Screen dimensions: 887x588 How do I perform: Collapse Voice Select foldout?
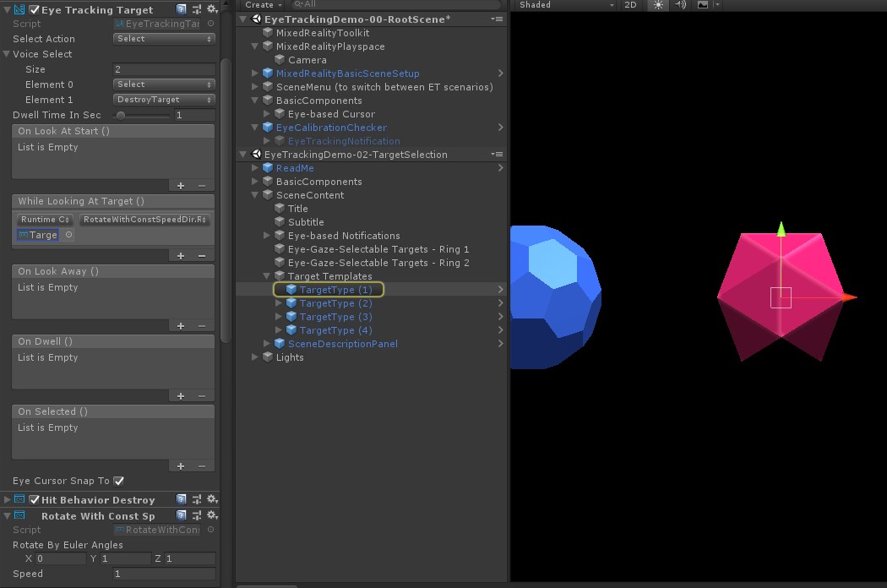7,54
